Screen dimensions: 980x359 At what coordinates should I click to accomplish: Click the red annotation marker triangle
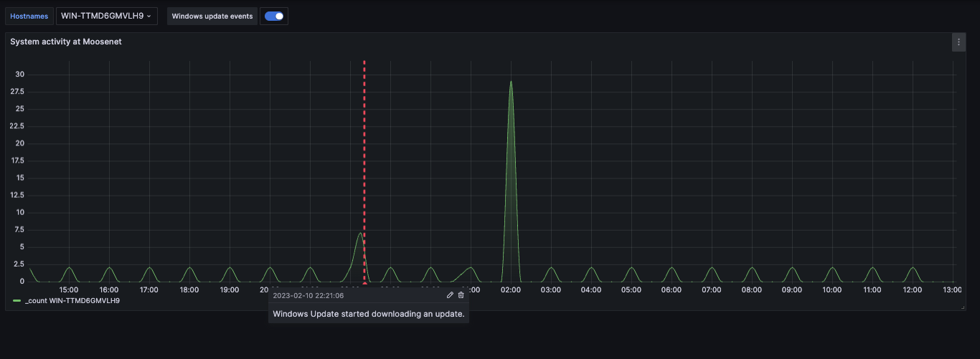364,283
